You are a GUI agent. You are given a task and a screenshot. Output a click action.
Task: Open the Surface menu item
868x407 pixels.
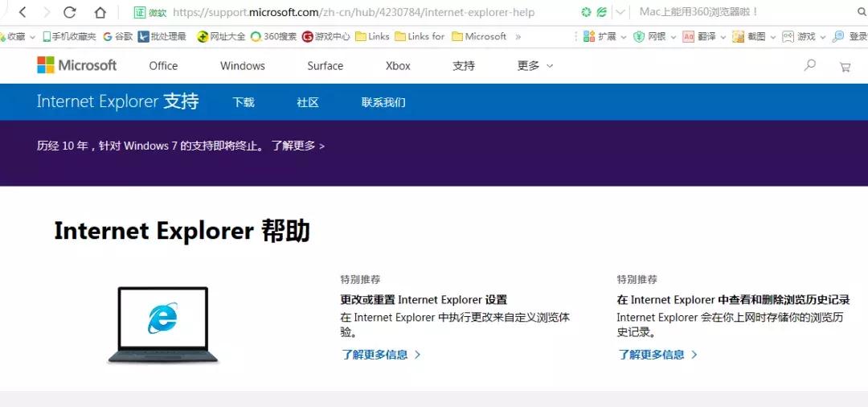[325, 66]
